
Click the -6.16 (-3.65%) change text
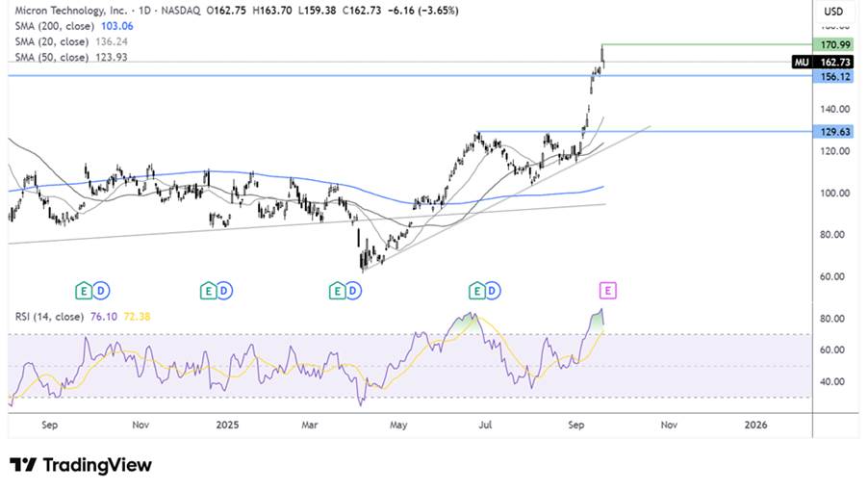point(422,11)
